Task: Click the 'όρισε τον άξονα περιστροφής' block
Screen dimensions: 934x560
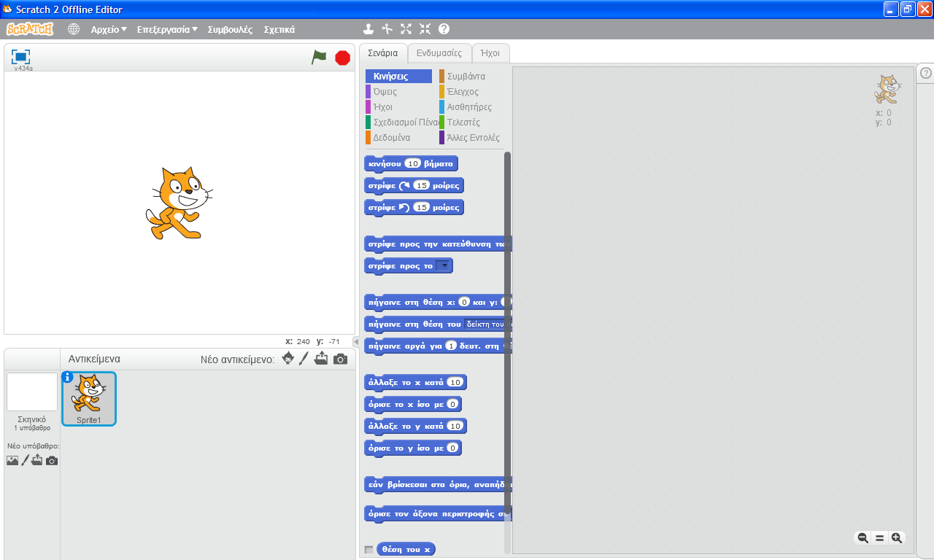Action: click(438, 513)
